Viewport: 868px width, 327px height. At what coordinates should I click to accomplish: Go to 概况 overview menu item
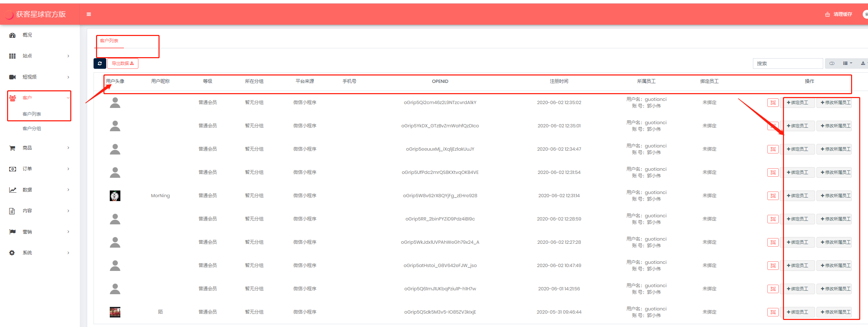[27, 35]
